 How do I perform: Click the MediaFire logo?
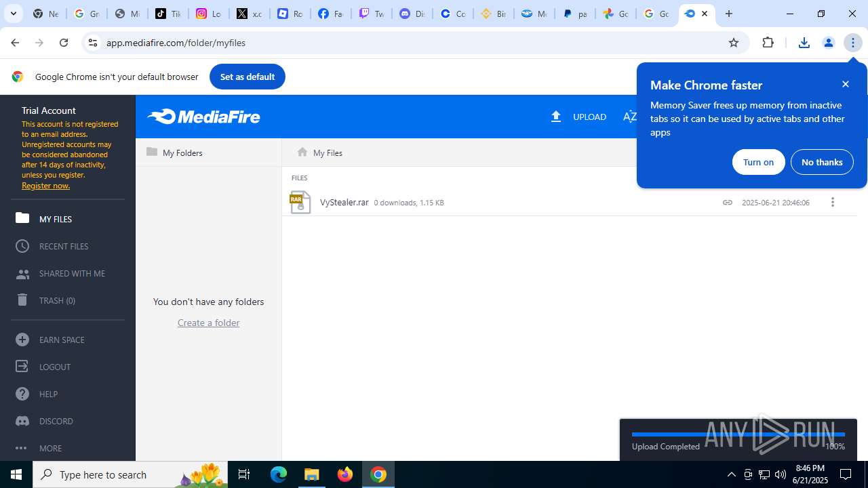point(203,117)
